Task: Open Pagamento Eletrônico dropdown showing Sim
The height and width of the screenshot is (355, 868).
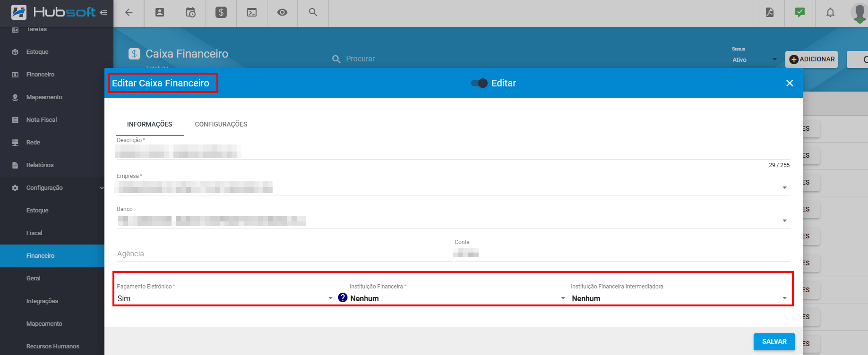Action: pyautogui.click(x=225, y=298)
